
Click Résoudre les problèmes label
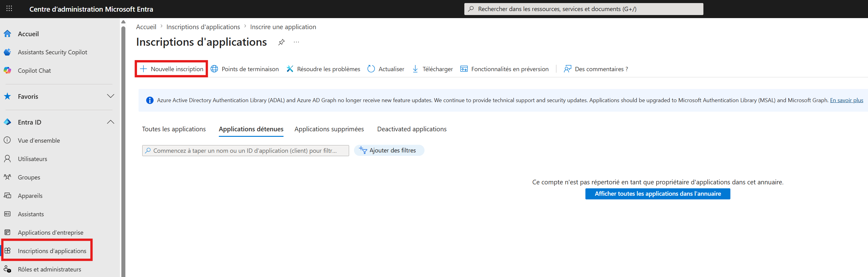pyautogui.click(x=329, y=69)
